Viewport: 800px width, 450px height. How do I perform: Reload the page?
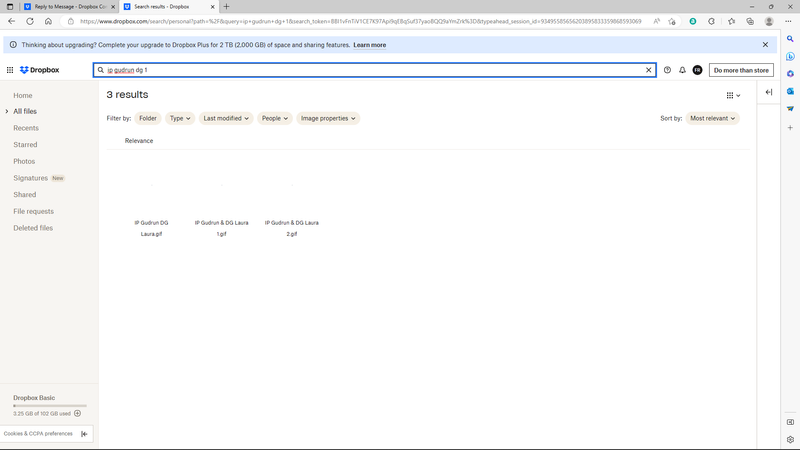[30, 21]
